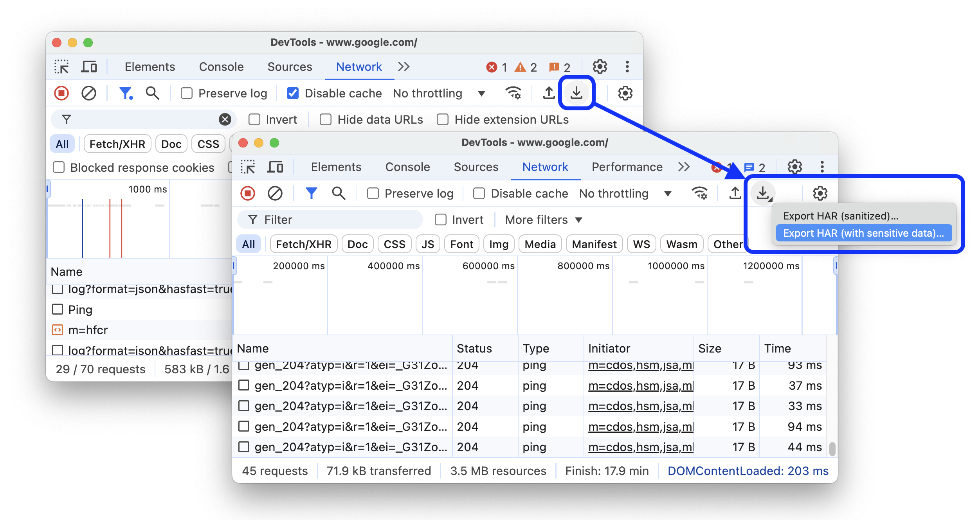Viewport: 980px width, 520px height.
Task: Switch to the Network tab
Action: [x=358, y=67]
